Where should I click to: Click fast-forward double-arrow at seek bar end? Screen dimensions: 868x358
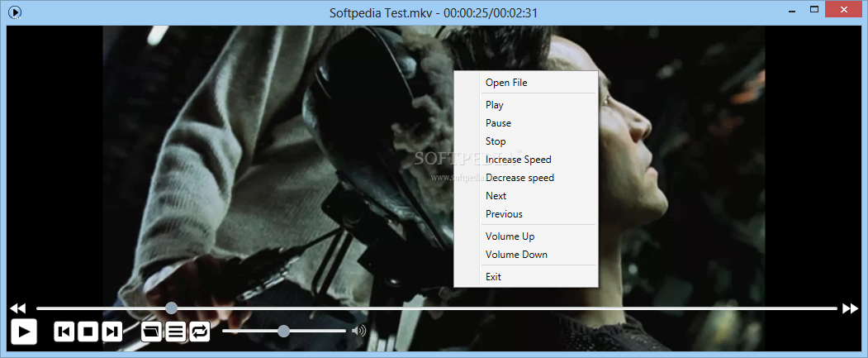coord(850,308)
